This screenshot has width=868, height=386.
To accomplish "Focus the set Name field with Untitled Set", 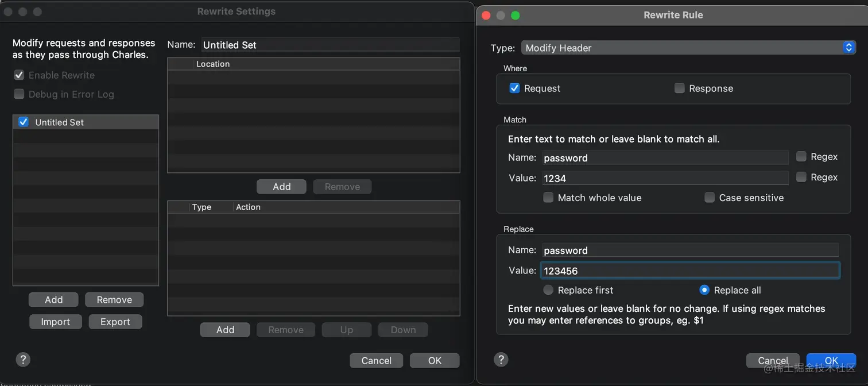I will pos(330,45).
